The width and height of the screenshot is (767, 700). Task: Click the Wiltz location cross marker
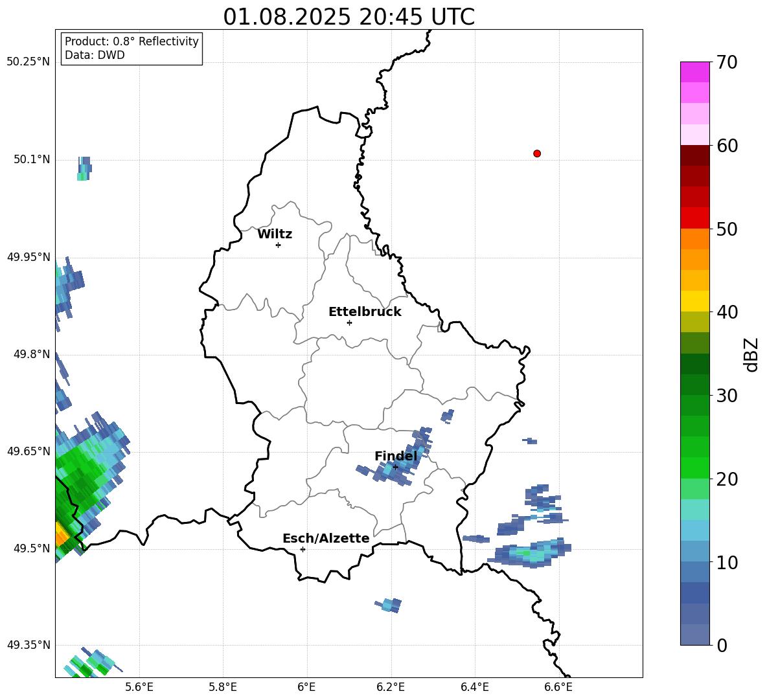coord(278,245)
